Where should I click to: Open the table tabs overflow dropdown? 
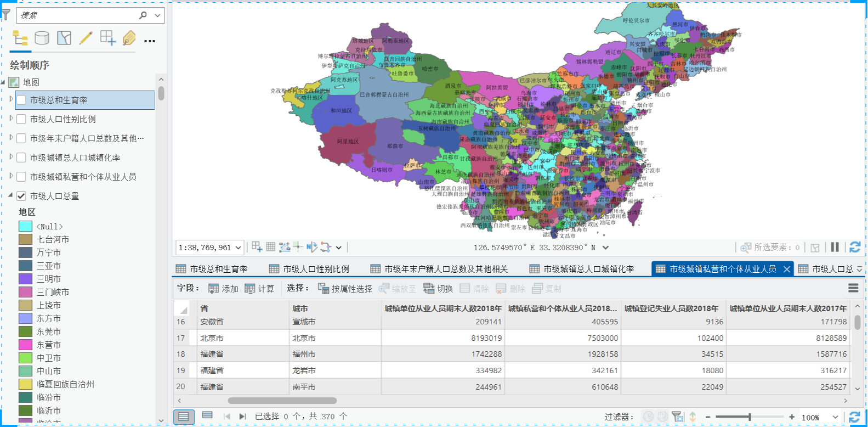[859, 269]
